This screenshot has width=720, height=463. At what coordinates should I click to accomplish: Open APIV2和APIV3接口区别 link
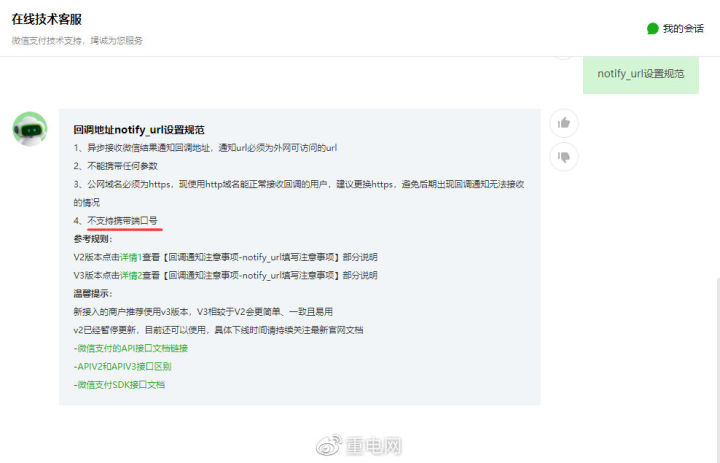tap(124, 367)
